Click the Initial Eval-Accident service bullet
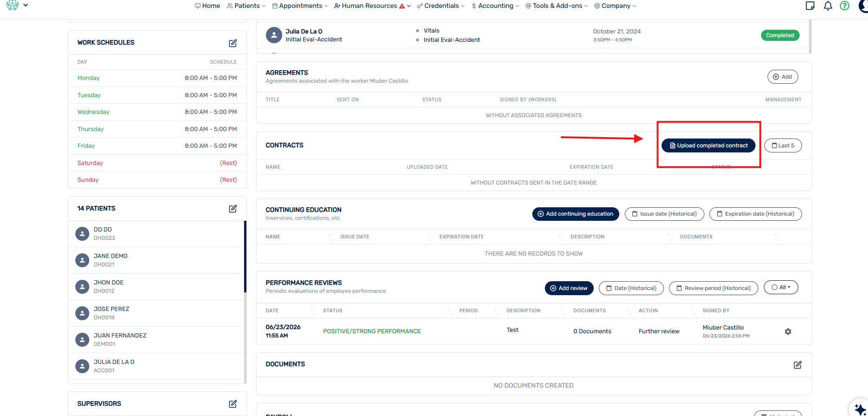The width and height of the screenshot is (868, 416). (x=451, y=40)
